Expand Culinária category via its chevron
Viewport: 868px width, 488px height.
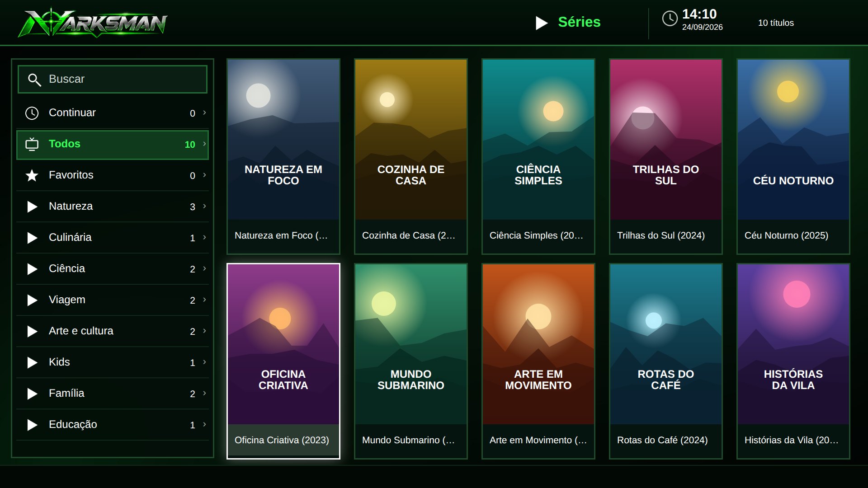[204, 237]
